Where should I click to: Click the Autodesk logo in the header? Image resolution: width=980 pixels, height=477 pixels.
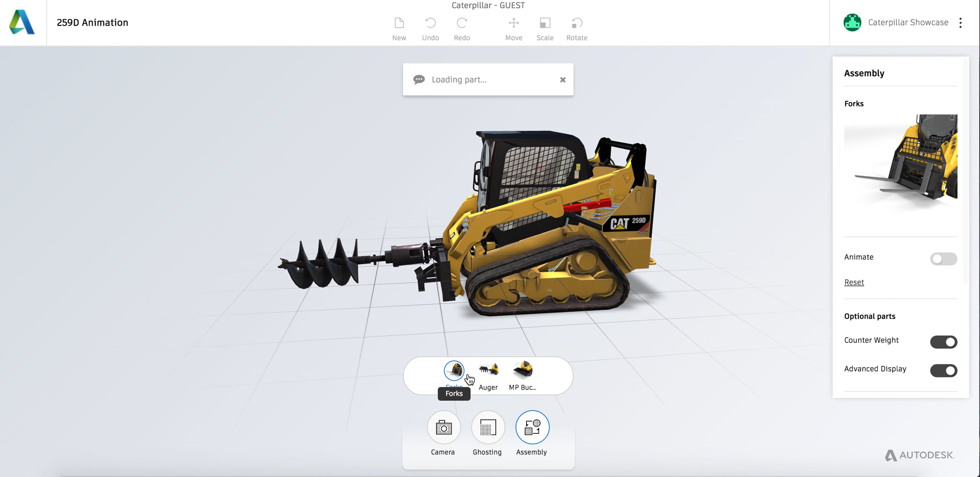pos(22,22)
